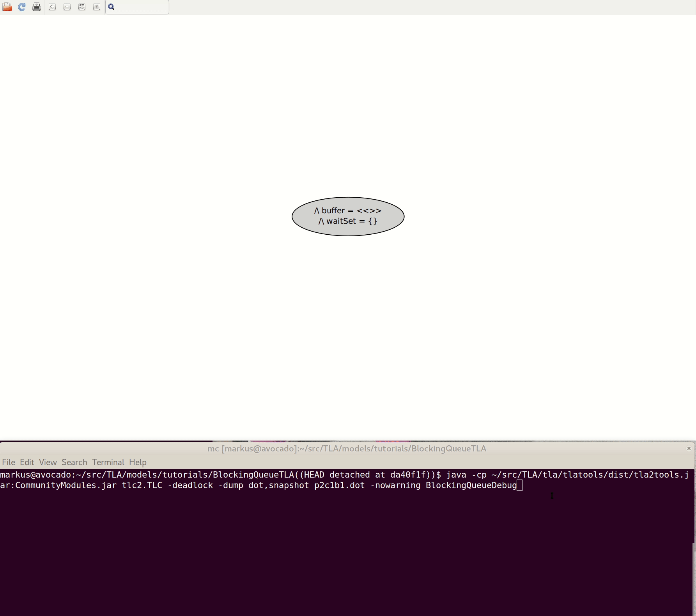
Task: Open the terminal Search menu
Action: coord(74,462)
